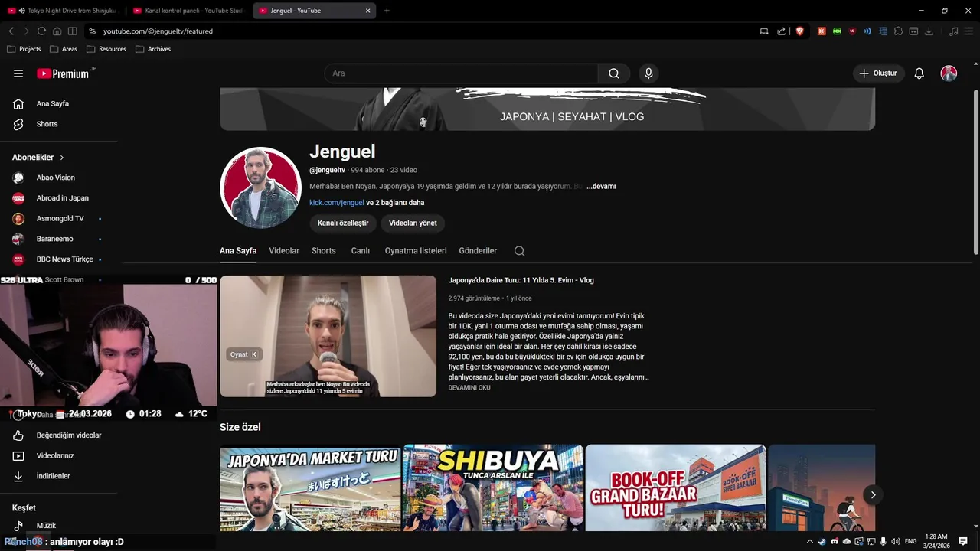Search within channel using magnifier icon
The image size is (980, 551).
click(520, 251)
